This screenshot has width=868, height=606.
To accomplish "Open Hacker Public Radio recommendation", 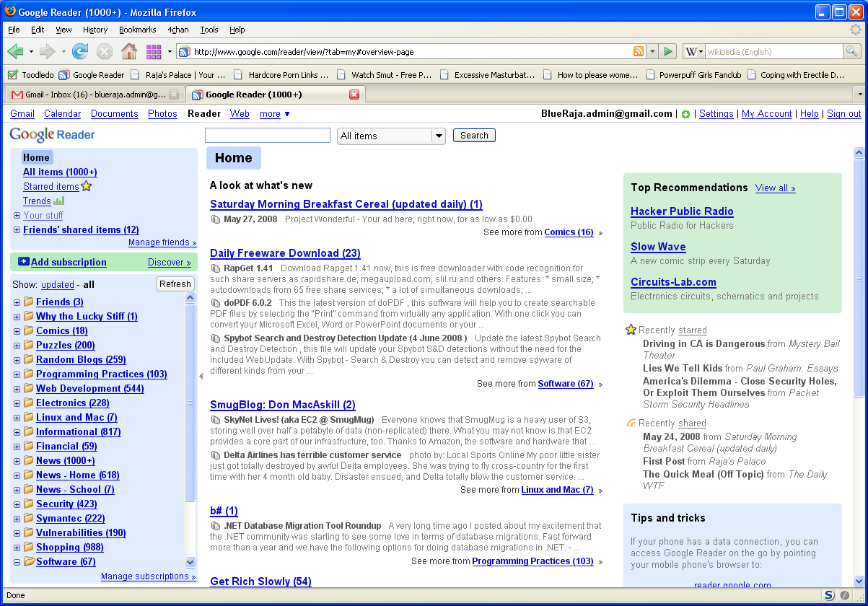I will coord(682,211).
